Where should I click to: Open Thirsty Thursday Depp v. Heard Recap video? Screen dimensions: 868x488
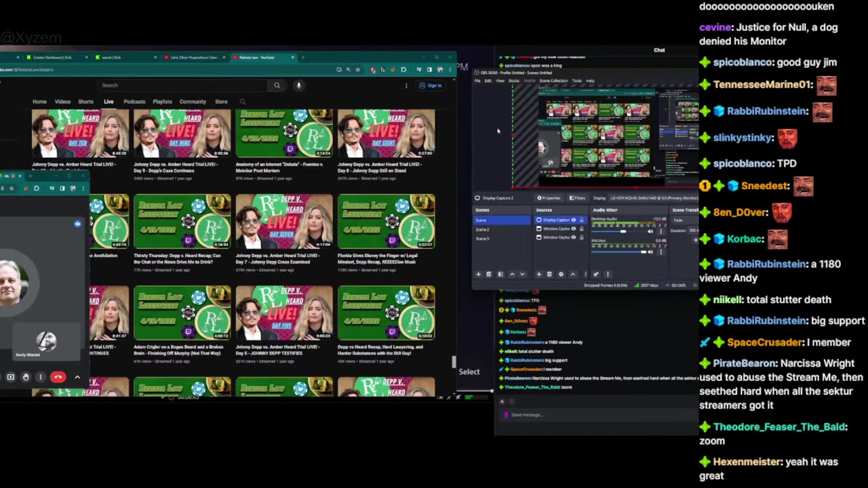point(182,221)
